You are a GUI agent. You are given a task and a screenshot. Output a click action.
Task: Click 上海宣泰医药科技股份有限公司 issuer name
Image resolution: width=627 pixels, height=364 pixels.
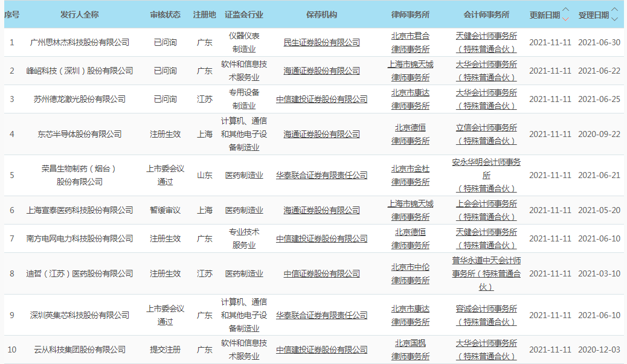pos(80,210)
